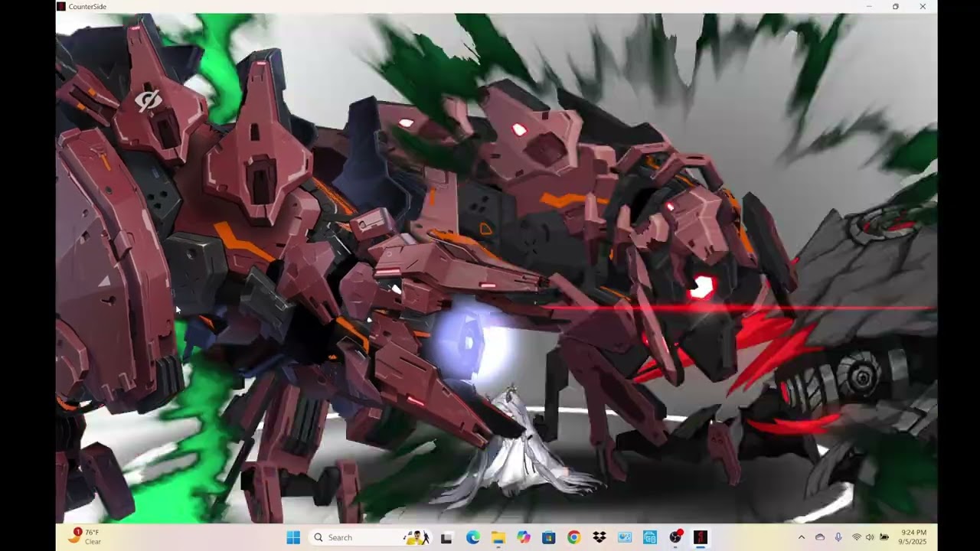Viewport: 980px width, 551px height.
Task: Open the 76°F Clear weather widget
Action: coord(84,536)
